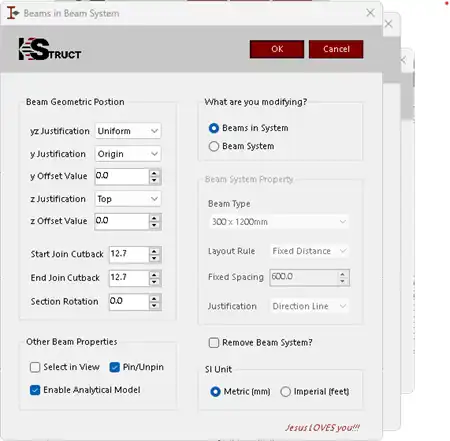The height and width of the screenshot is (441, 450).
Task: Enable the Select in View checkbox
Action: [x=35, y=367]
